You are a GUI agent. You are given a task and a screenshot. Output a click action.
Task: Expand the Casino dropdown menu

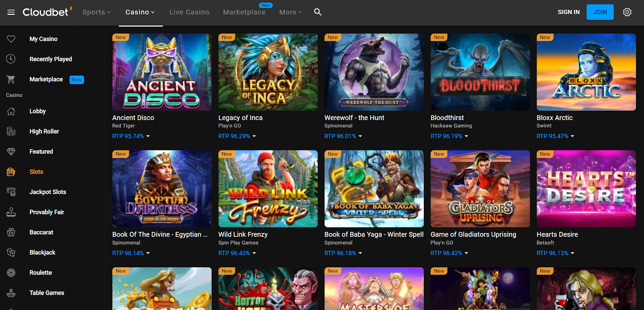pyautogui.click(x=140, y=12)
